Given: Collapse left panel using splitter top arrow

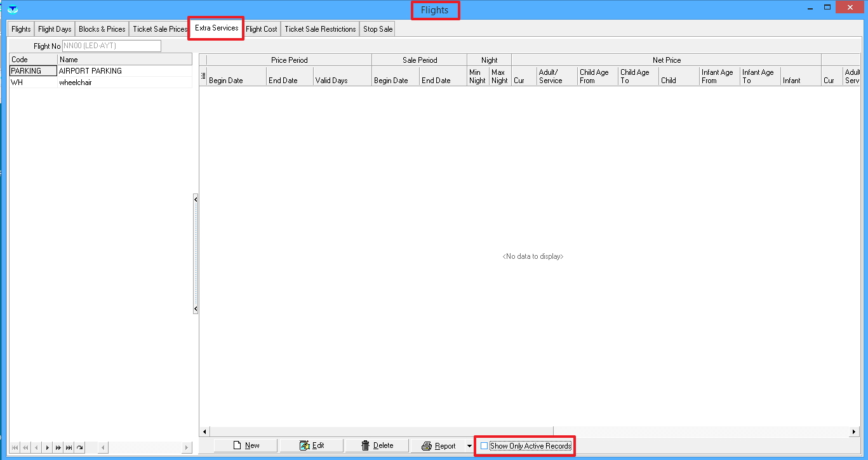Looking at the screenshot, I should click(x=196, y=199).
